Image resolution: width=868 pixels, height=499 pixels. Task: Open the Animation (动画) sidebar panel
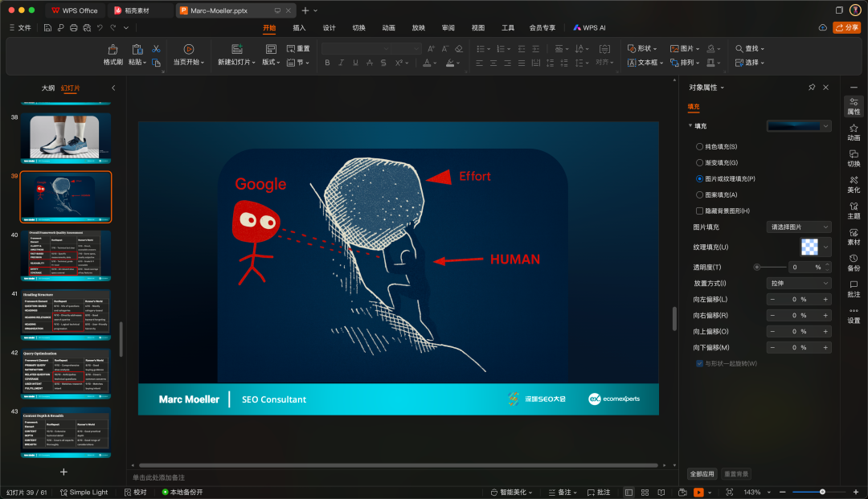point(854,133)
